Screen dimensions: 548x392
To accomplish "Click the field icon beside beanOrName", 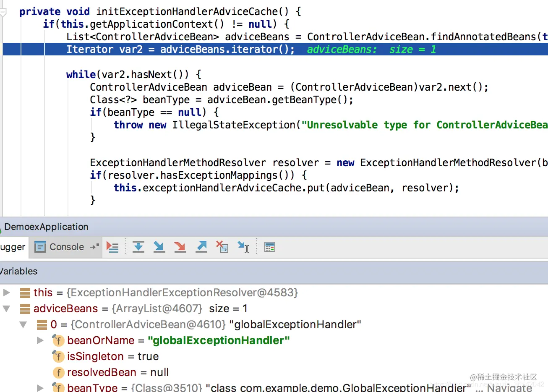I will [x=58, y=340].
